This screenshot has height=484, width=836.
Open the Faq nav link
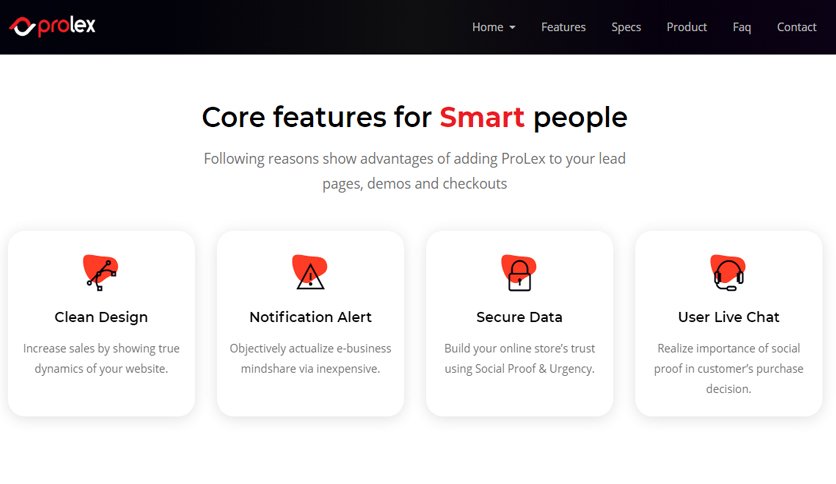742,27
